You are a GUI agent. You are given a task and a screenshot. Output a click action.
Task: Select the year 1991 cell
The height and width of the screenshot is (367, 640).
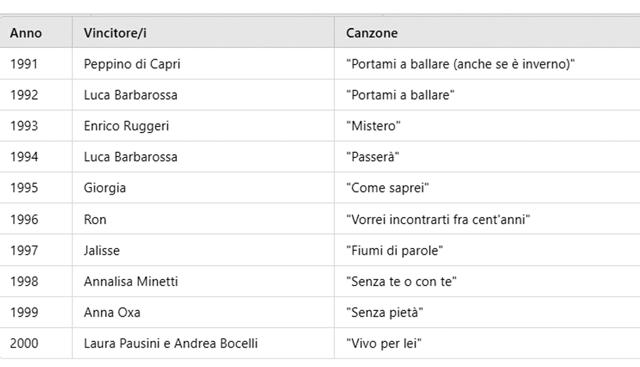point(36,64)
